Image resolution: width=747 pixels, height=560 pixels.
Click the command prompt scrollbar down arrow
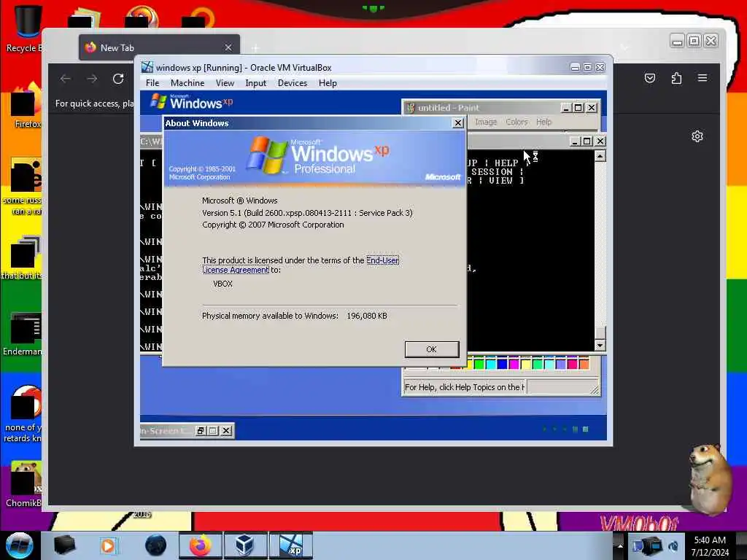[x=600, y=346]
